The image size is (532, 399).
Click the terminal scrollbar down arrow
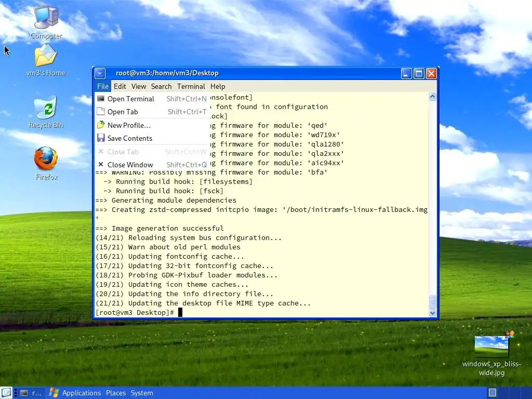click(x=432, y=313)
